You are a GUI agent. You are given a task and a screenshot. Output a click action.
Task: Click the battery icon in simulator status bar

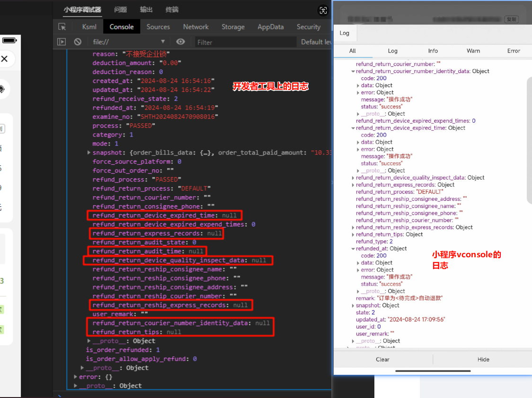[x=9, y=40]
